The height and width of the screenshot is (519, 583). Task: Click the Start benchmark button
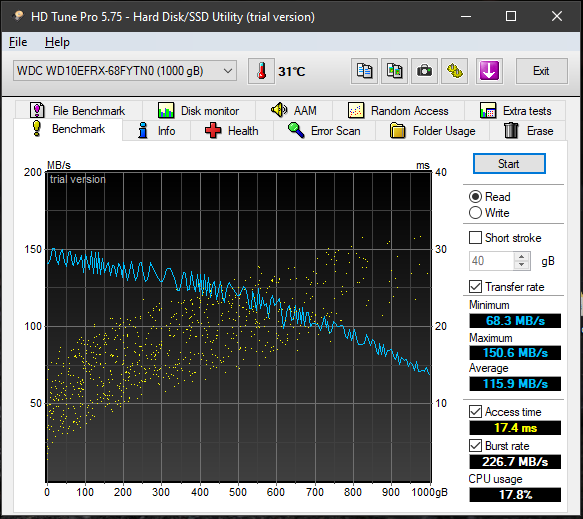[x=509, y=164]
